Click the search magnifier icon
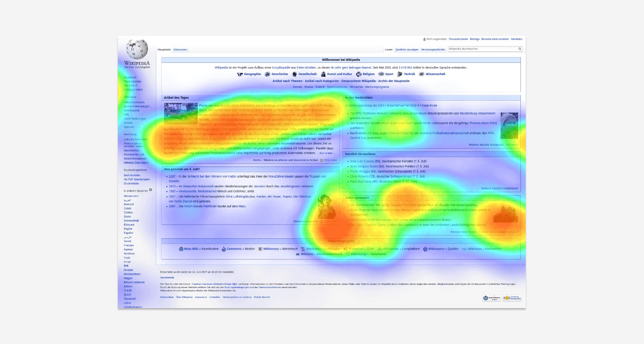The width and height of the screenshot is (644, 344). point(520,49)
